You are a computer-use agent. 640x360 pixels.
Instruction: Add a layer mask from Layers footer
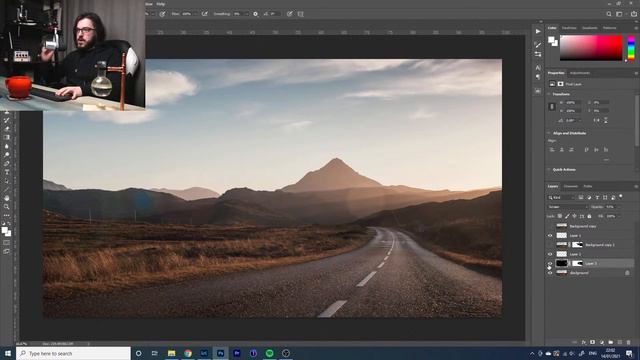pos(593,342)
